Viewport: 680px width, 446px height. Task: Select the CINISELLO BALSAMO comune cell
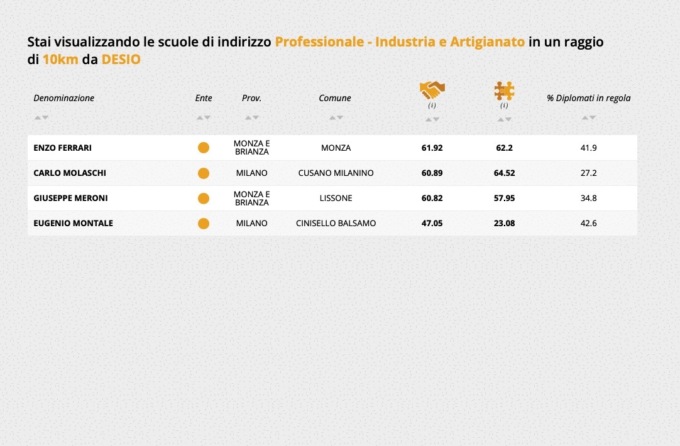pos(336,223)
